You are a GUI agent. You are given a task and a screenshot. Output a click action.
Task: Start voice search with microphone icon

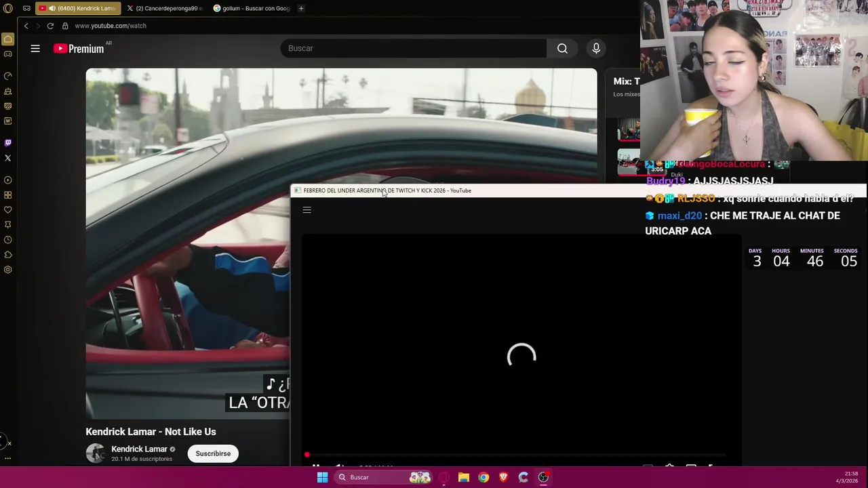coord(596,48)
